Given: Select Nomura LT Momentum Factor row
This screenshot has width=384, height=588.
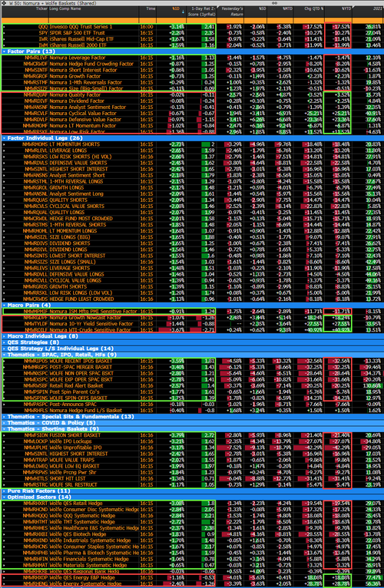Looking at the screenshot, I should pyautogui.click(x=192, y=126).
